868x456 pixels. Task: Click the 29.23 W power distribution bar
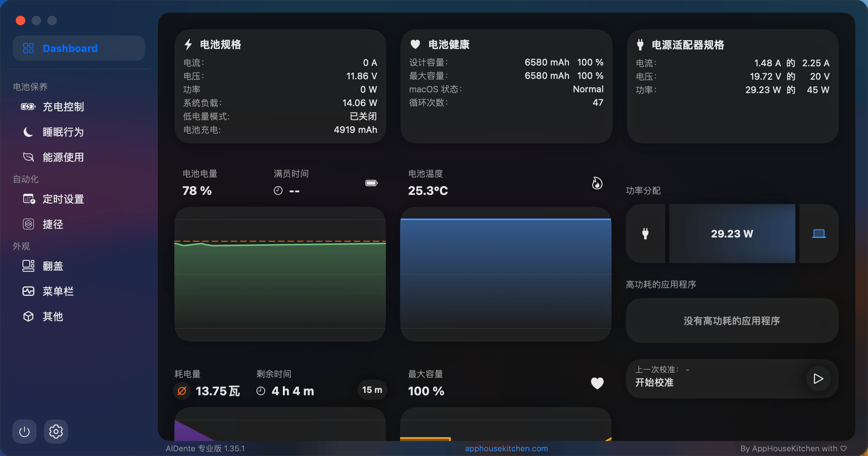[732, 234]
